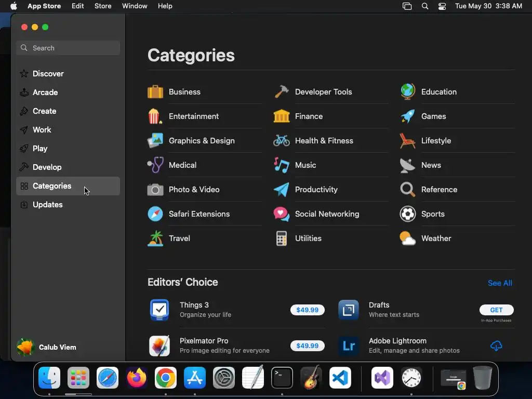Select the Graphics & Design picture icon
Image resolution: width=532 pixels, height=399 pixels.
coord(155,140)
